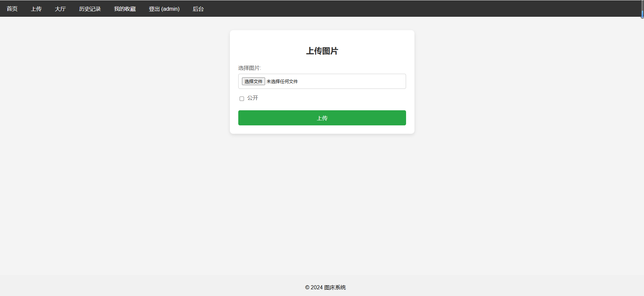644x296 pixels.
Task: Click the vertical scrollbar thumb
Action: coord(642,14)
